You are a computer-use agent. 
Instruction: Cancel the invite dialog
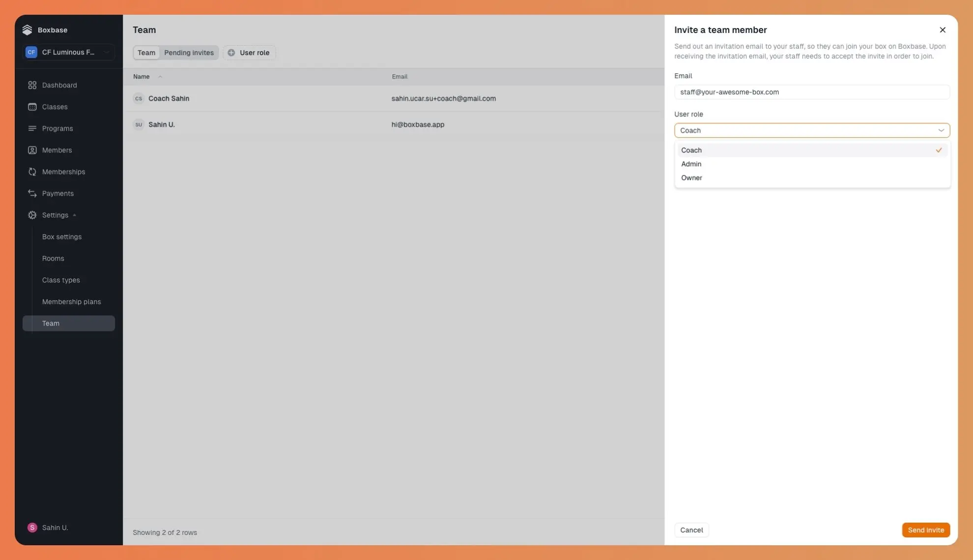click(691, 530)
